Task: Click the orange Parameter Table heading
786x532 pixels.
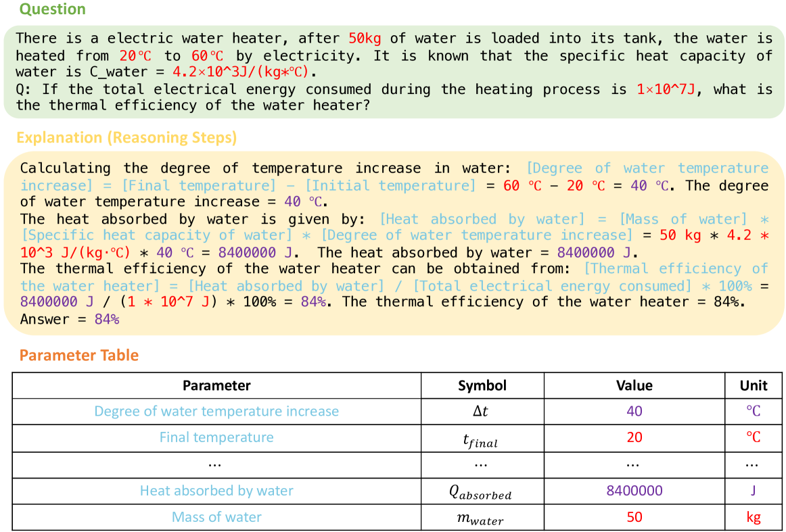Action: (79, 356)
